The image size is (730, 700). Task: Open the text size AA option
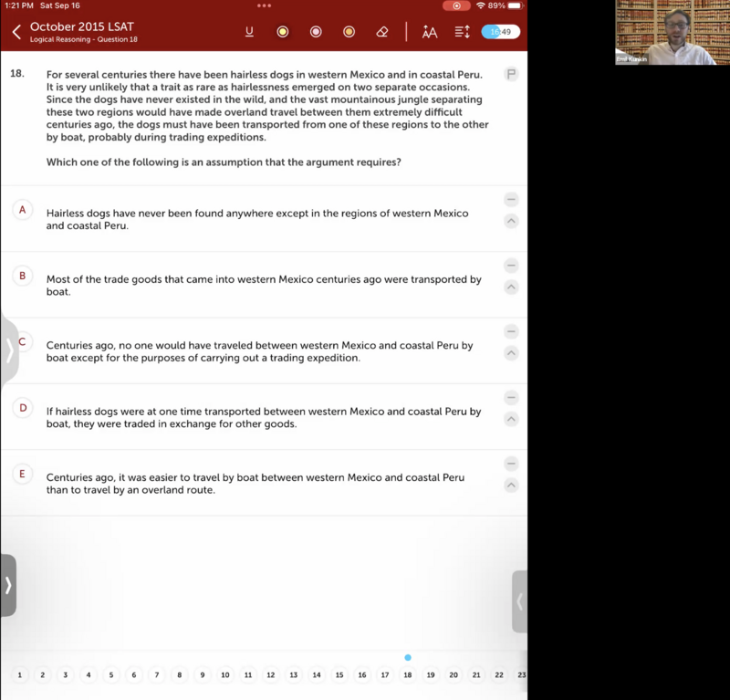click(x=430, y=32)
